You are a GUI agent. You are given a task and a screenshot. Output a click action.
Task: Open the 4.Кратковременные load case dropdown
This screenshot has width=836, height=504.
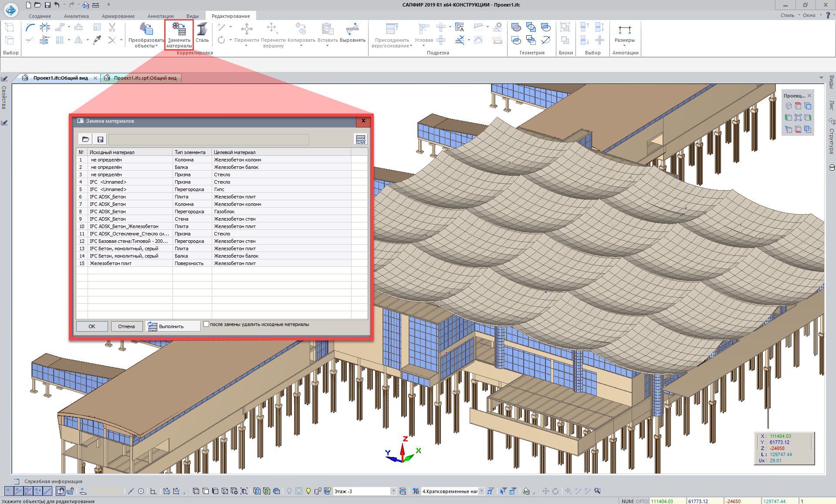[x=481, y=491]
